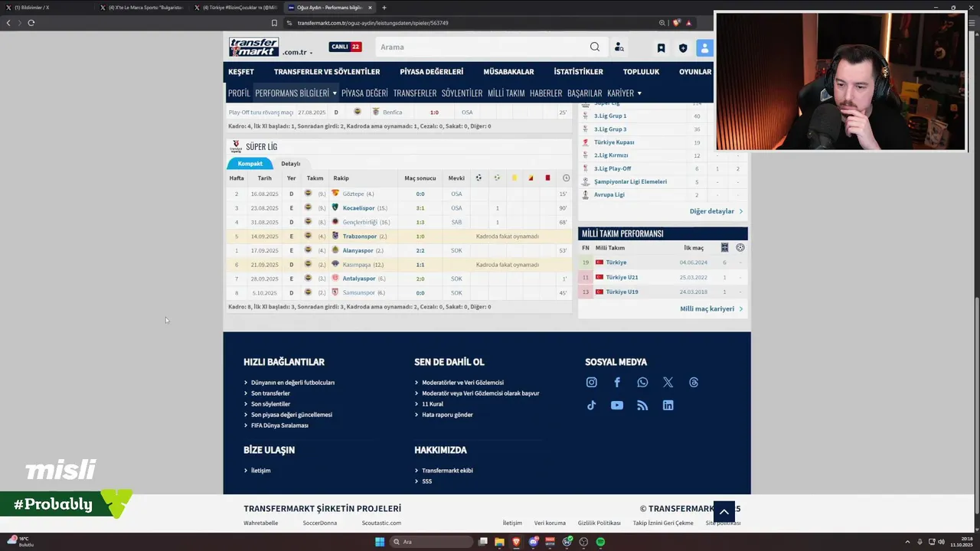Go to Profil sub-tab
The image size is (980, 551).
tap(239, 93)
